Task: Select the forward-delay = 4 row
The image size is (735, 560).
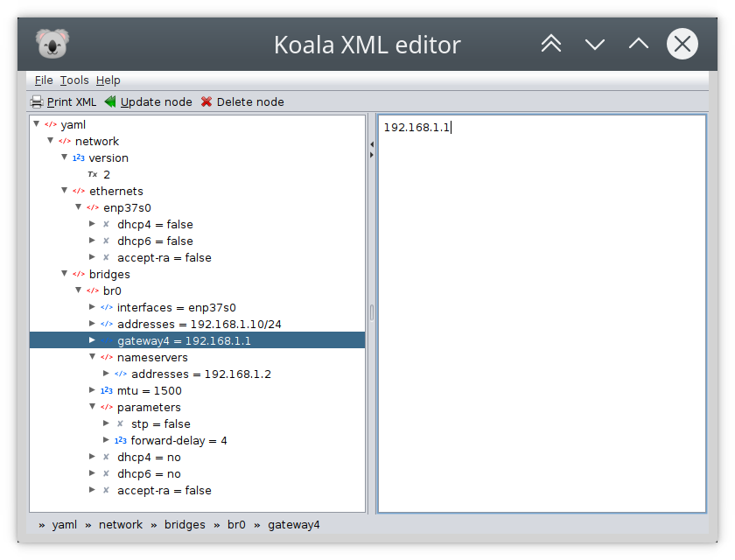Action: pos(178,440)
